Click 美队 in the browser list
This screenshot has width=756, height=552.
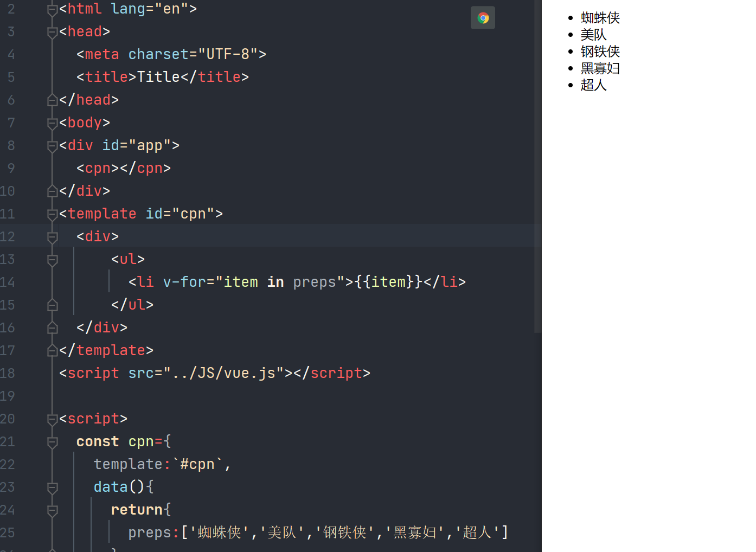[x=594, y=35]
